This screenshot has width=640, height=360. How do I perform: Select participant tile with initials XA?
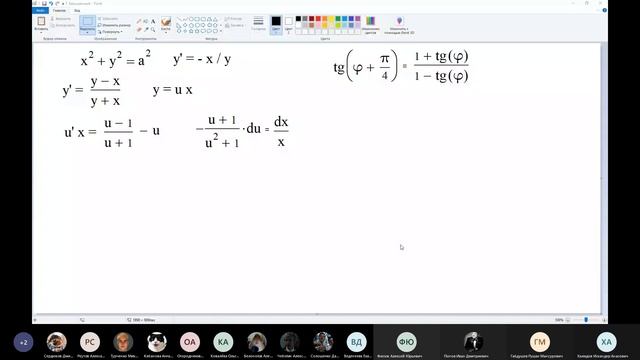[x=607, y=342]
